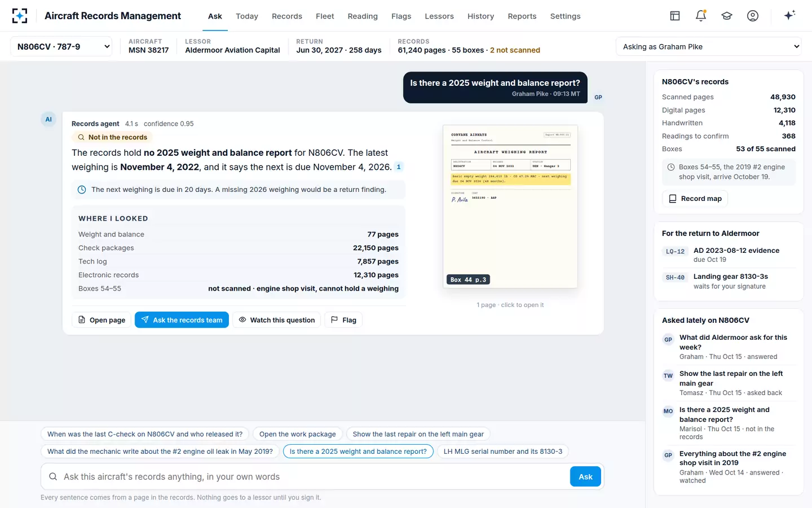Click the 'Check packages' row

pos(239,248)
